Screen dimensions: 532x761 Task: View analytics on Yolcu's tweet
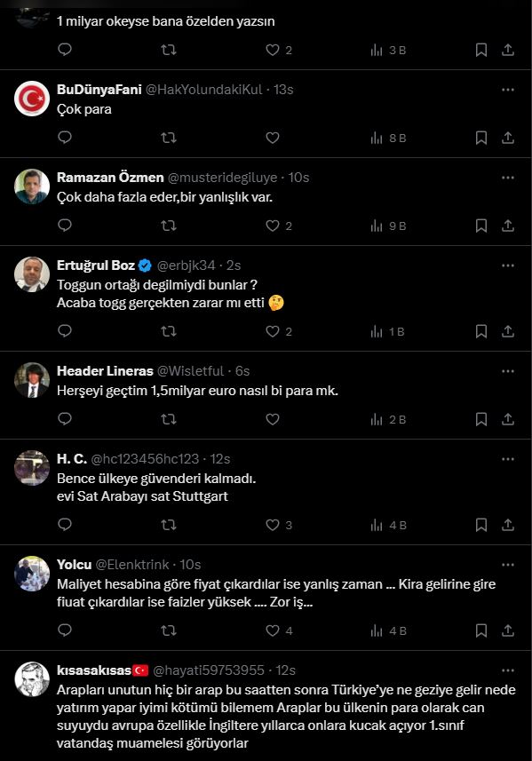[388, 630]
